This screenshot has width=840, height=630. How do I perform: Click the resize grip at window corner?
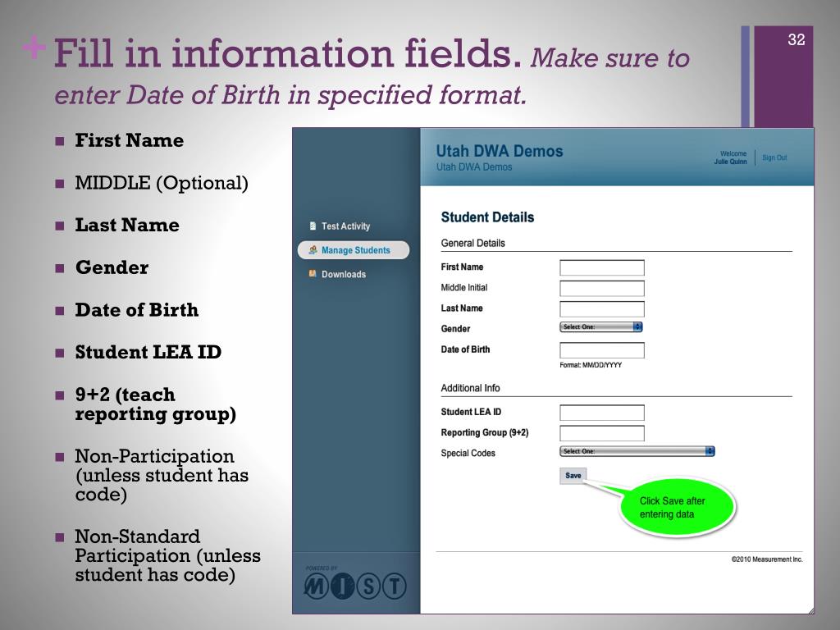click(810, 609)
